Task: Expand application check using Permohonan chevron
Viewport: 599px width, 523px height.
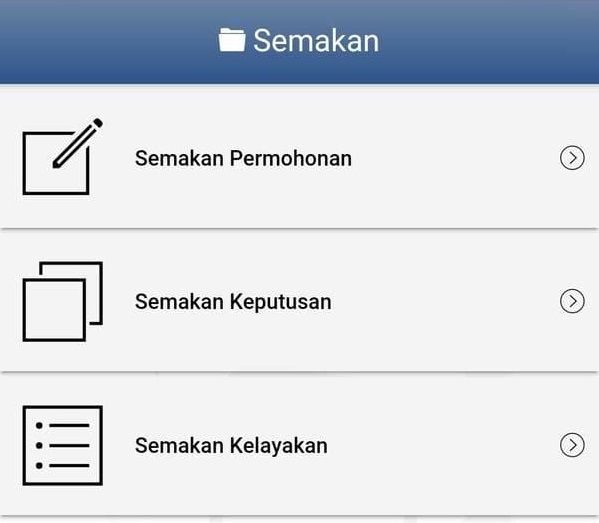Action: point(572,157)
